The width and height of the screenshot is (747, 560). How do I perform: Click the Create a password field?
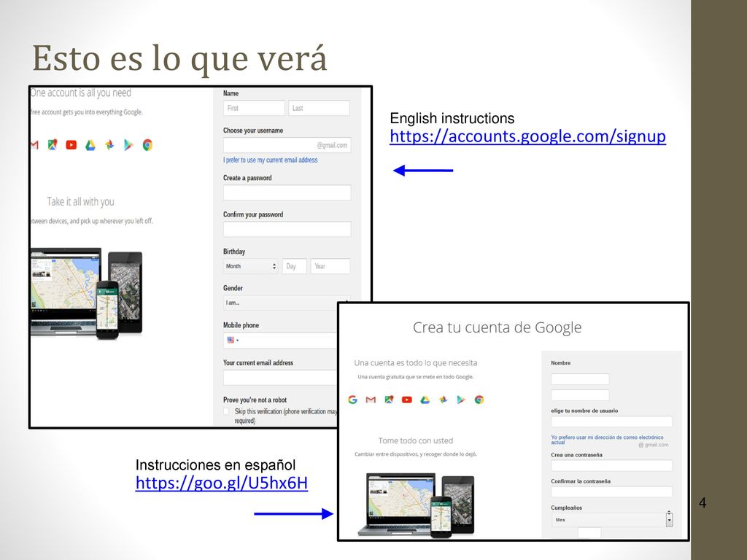[x=287, y=192]
